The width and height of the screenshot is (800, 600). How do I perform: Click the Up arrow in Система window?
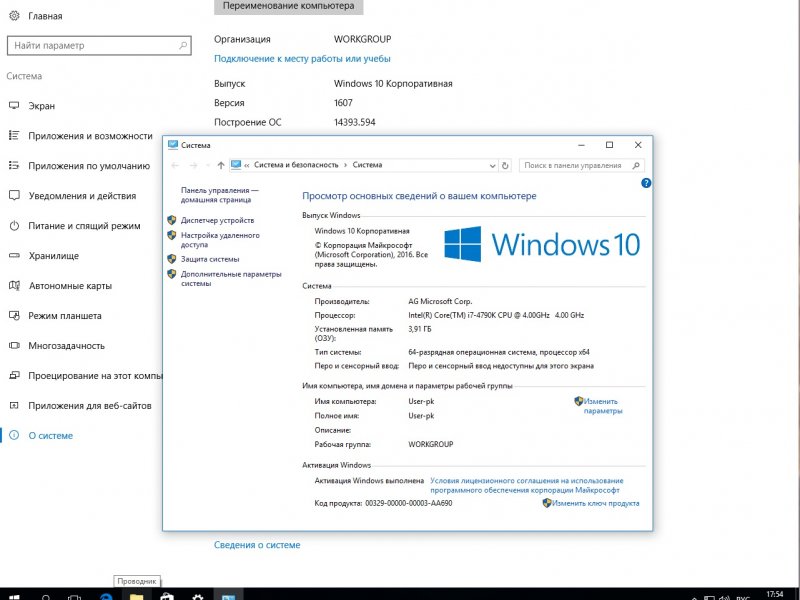click(x=221, y=165)
